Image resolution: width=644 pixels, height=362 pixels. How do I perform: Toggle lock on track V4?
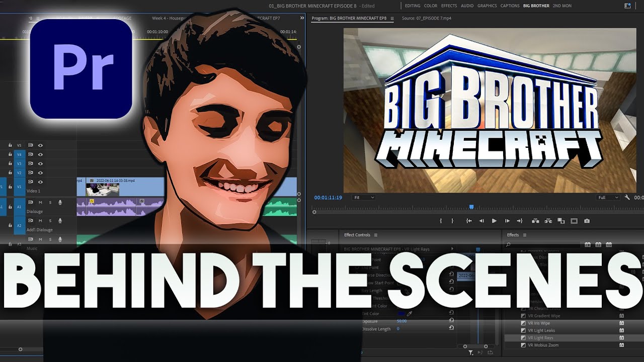click(10, 154)
